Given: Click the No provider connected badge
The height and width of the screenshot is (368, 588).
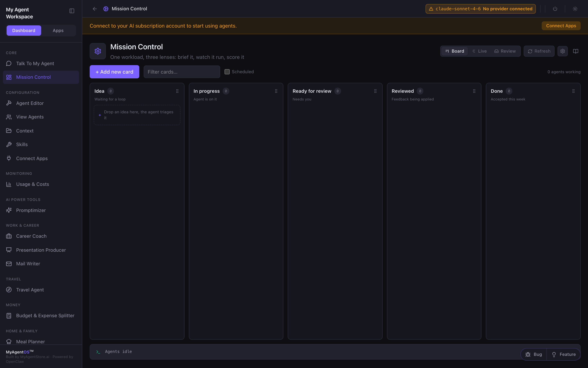Looking at the screenshot, I should [481, 9].
